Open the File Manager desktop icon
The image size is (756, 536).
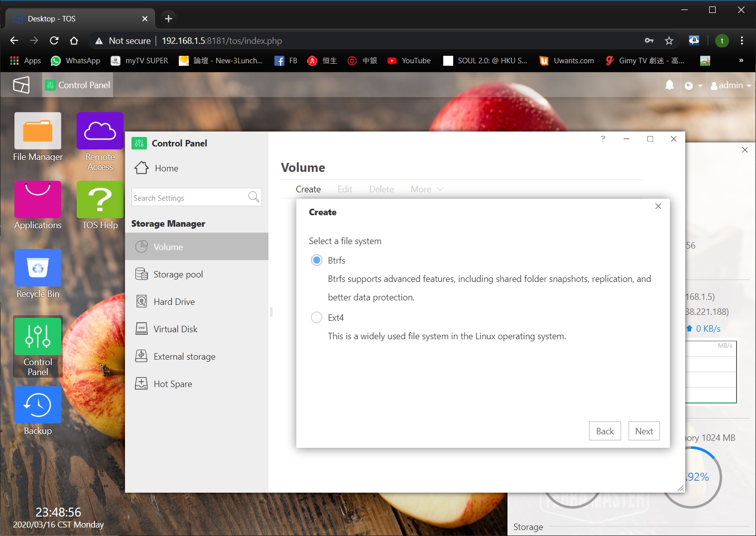coord(38,132)
